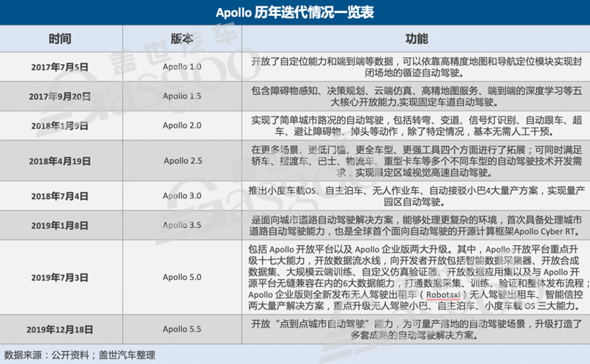Select the 'Apollo 5.5' version cell
Image resolution: width=590 pixels, height=364 pixels.
tap(182, 329)
